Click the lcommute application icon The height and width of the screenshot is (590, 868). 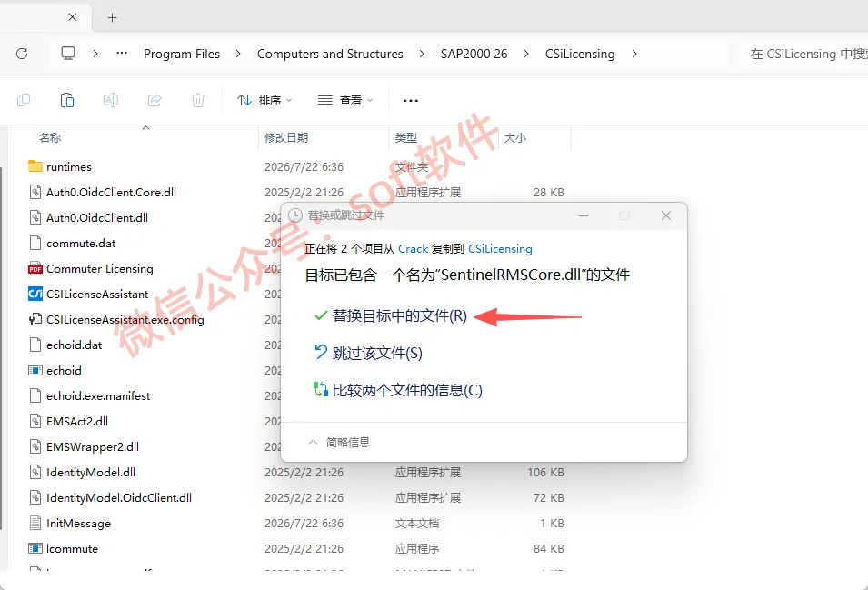pos(35,548)
